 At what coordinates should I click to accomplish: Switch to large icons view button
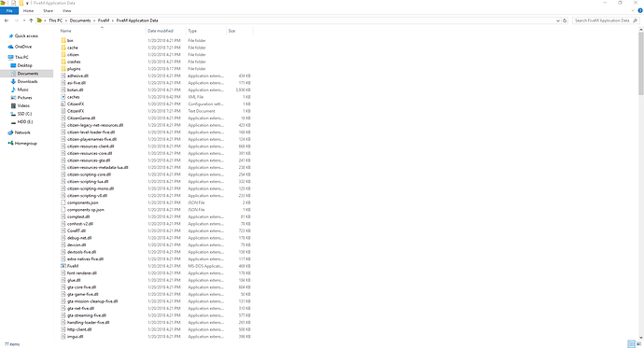click(639, 344)
